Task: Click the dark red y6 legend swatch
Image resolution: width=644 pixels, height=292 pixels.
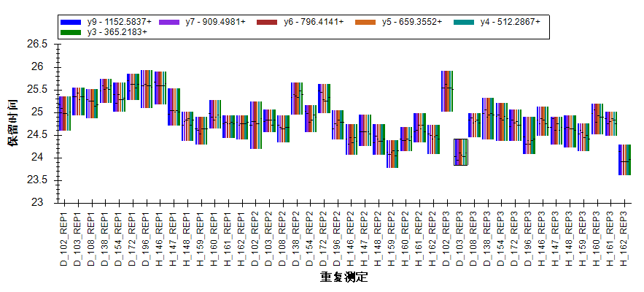Action: [x=268, y=23]
